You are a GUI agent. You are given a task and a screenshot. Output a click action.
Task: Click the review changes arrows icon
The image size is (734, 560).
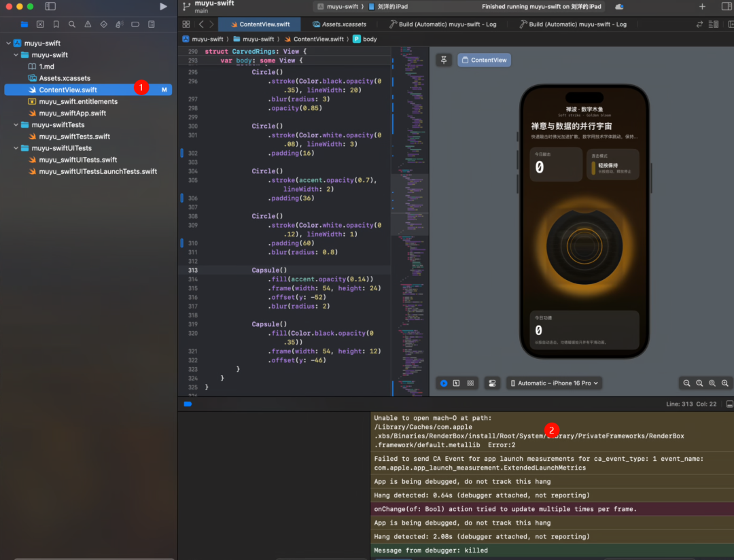pos(699,24)
